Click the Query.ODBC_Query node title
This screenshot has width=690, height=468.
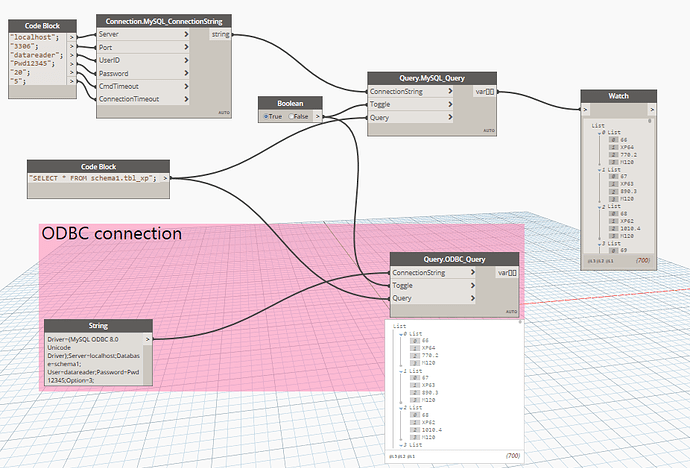pos(454,260)
